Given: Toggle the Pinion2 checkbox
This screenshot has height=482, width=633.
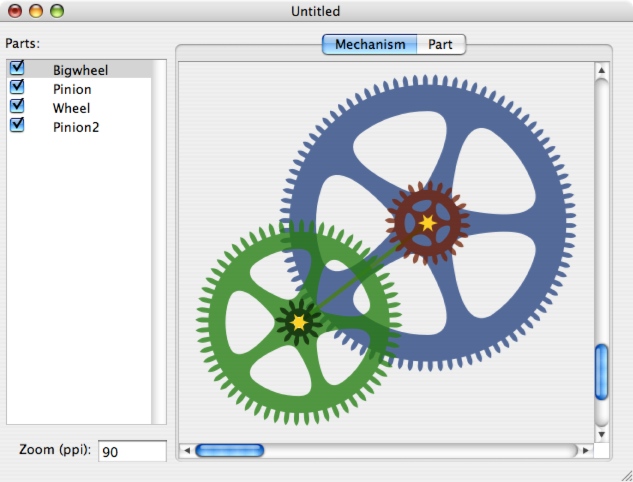Looking at the screenshot, I should [x=17, y=124].
